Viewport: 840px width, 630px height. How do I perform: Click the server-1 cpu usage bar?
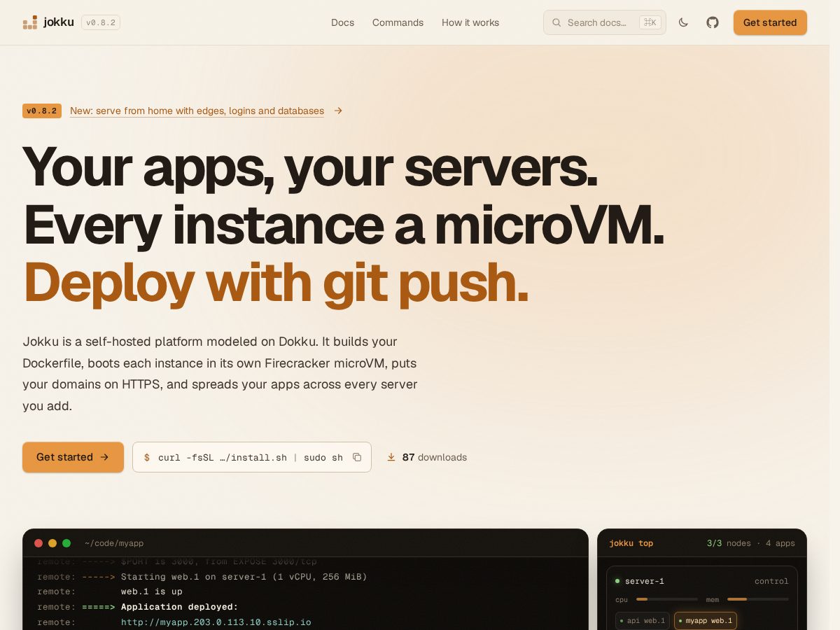[667, 599]
